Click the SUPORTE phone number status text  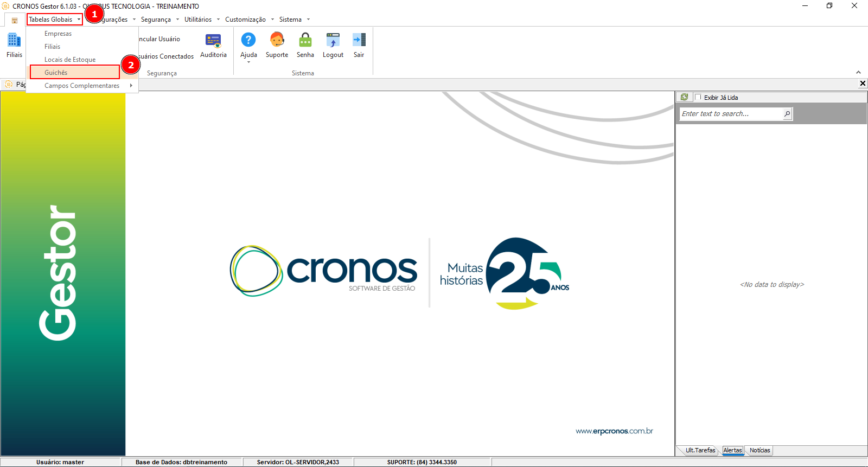point(422,462)
